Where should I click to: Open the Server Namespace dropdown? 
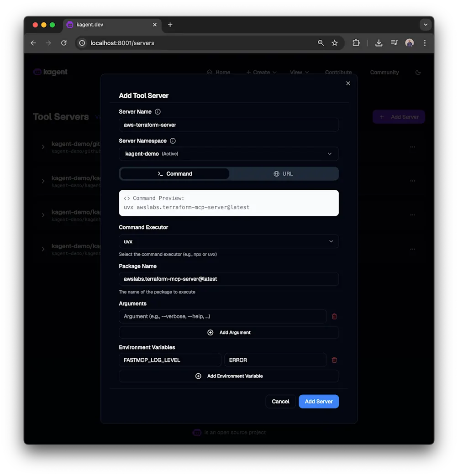pos(228,154)
